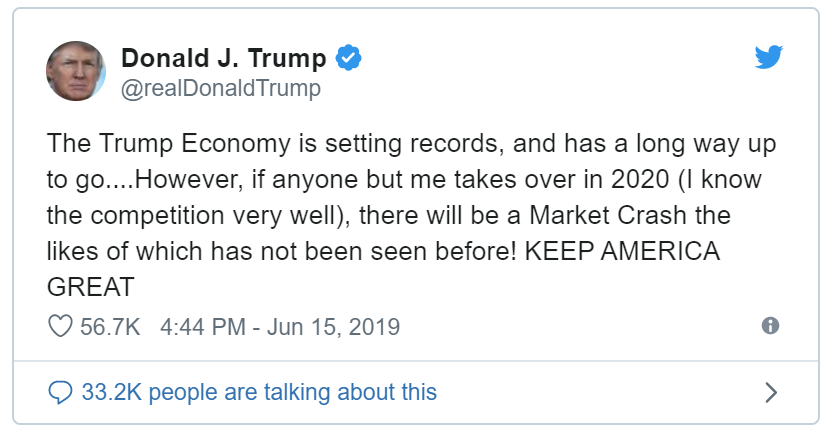This screenshot has width=828, height=438.
Task: Click the Twitter bird logo
Action: point(768,59)
